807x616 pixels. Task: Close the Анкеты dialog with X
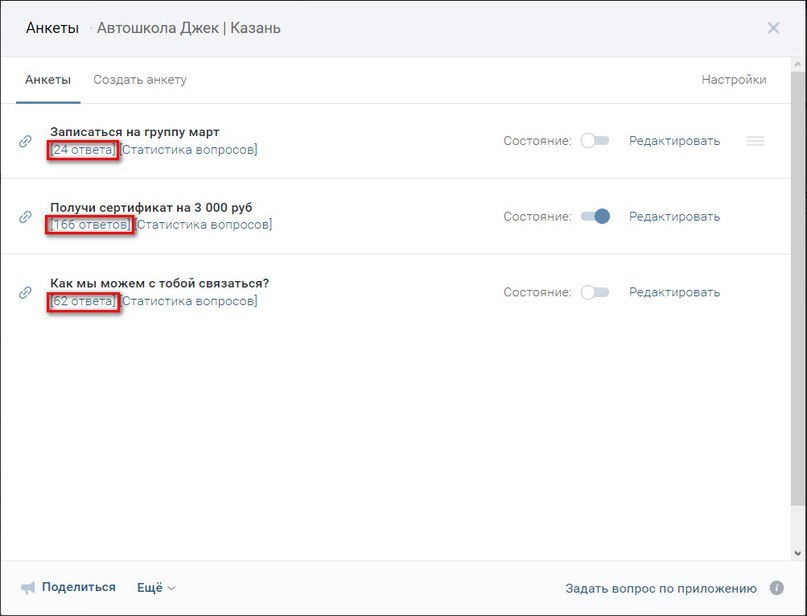tap(773, 28)
